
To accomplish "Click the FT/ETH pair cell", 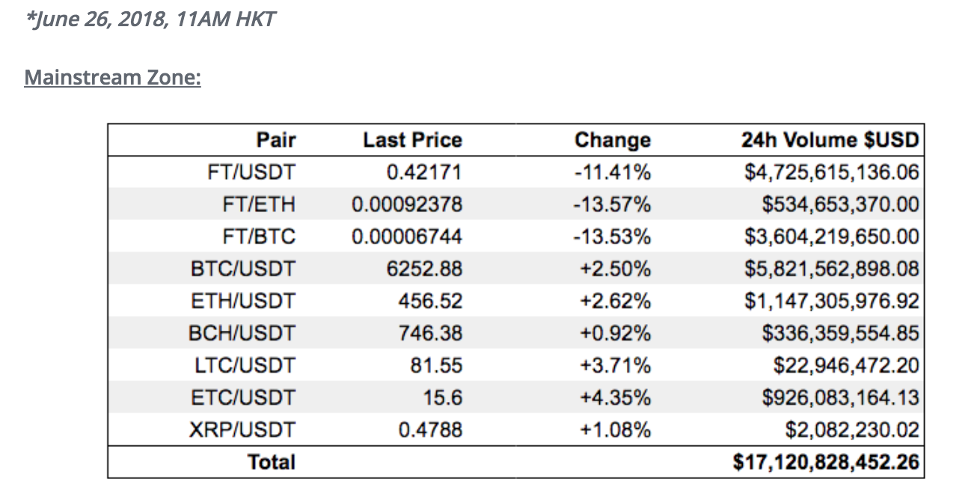I will point(259,204).
